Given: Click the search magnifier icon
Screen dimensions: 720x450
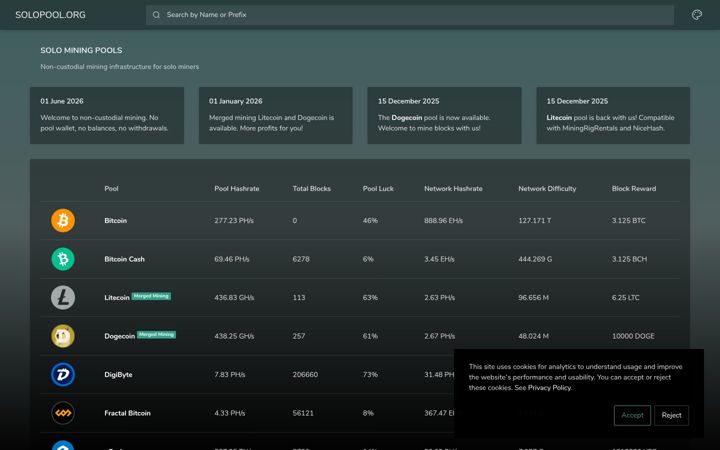Looking at the screenshot, I should pos(156,15).
